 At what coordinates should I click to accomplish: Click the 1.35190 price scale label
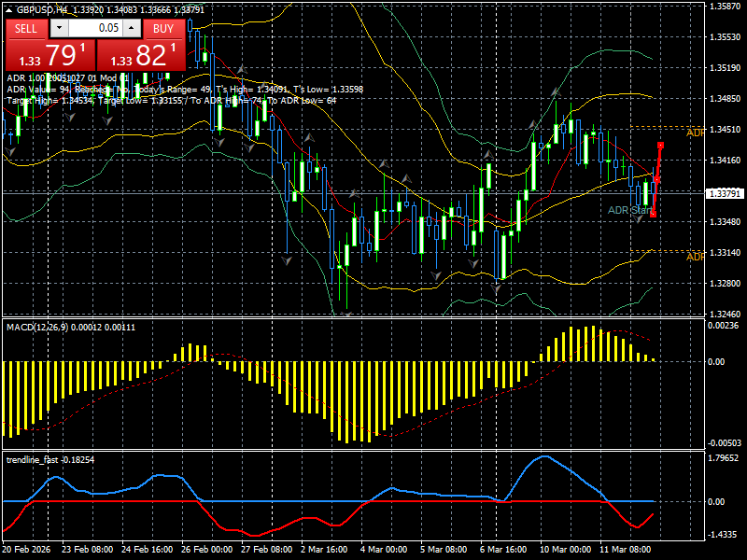726,68
